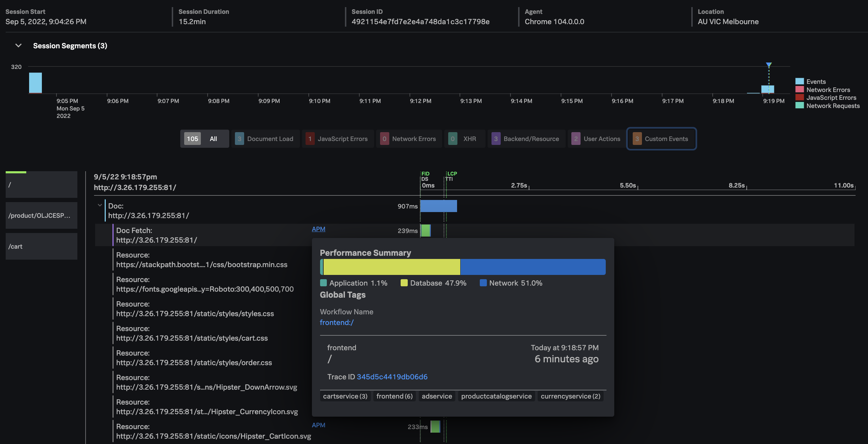This screenshot has width=868, height=444.
Task: Collapse the Session Segments section
Action: (x=17, y=45)
